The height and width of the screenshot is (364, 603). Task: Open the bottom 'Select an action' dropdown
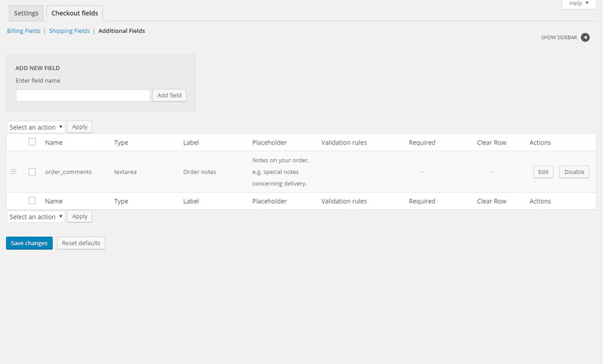tap(36, 217)
